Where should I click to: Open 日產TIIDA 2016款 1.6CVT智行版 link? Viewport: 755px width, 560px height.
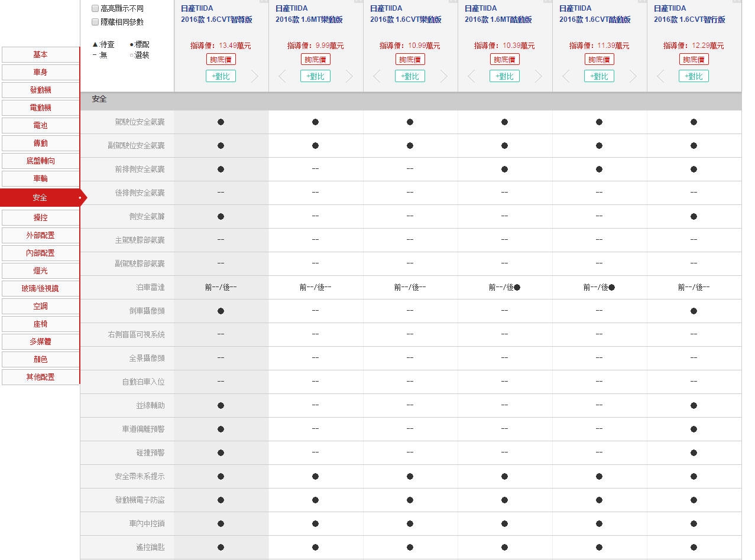(x=689, y=14)
